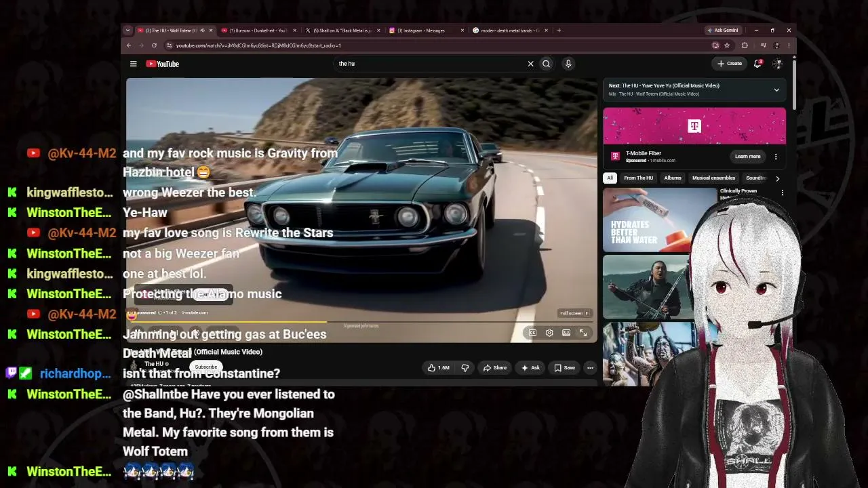Image resolution: width=868 pixels, height=488 pixels.
Task: Clear the YouTube search box text
Action: (x=530, y=64)
